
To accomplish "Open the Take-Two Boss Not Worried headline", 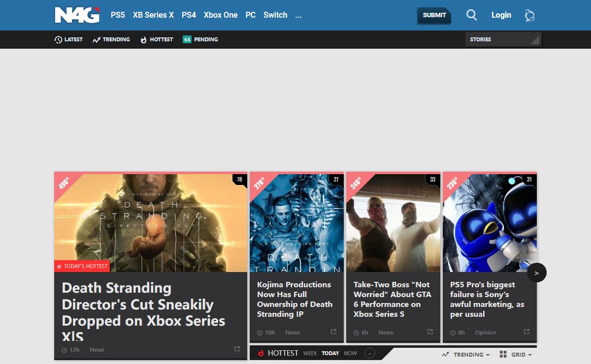I will (392, 299).
